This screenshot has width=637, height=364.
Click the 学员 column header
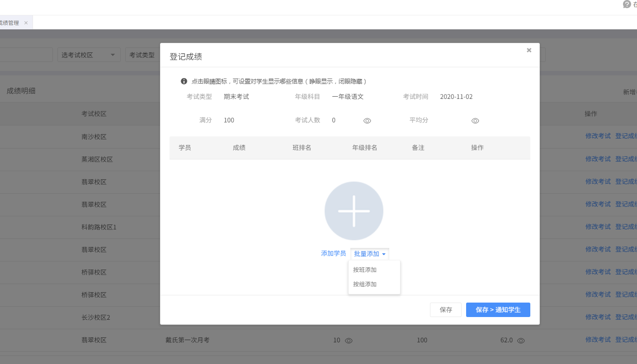pos(184,148)
